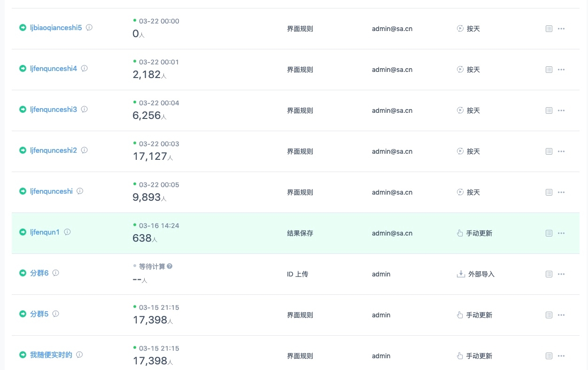The image size is (588, 370).
Task: Click 手动更新 label in 分群5 row
Action: tap(479, 315)
